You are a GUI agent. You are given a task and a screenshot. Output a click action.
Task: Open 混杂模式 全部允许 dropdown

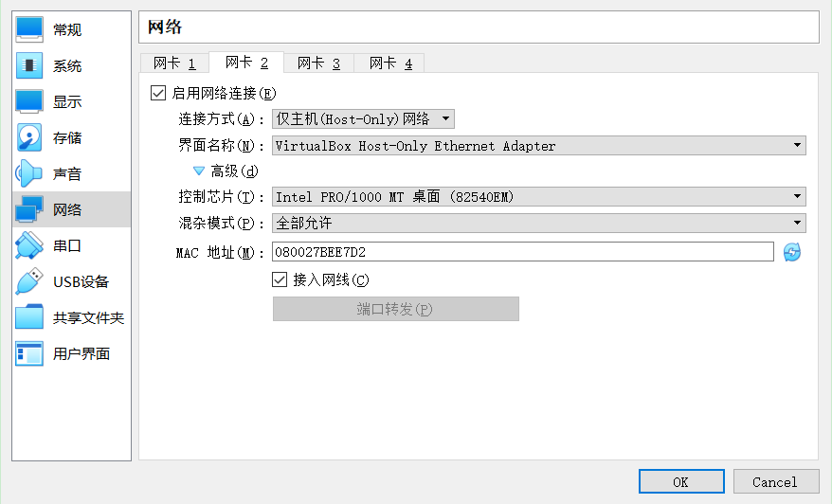point(539,223)
